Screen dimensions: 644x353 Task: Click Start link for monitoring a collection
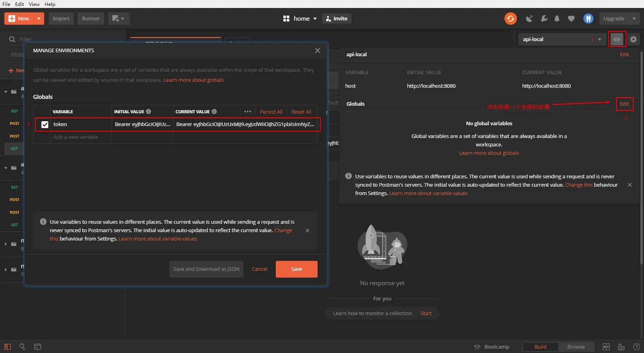pos(426,313)
